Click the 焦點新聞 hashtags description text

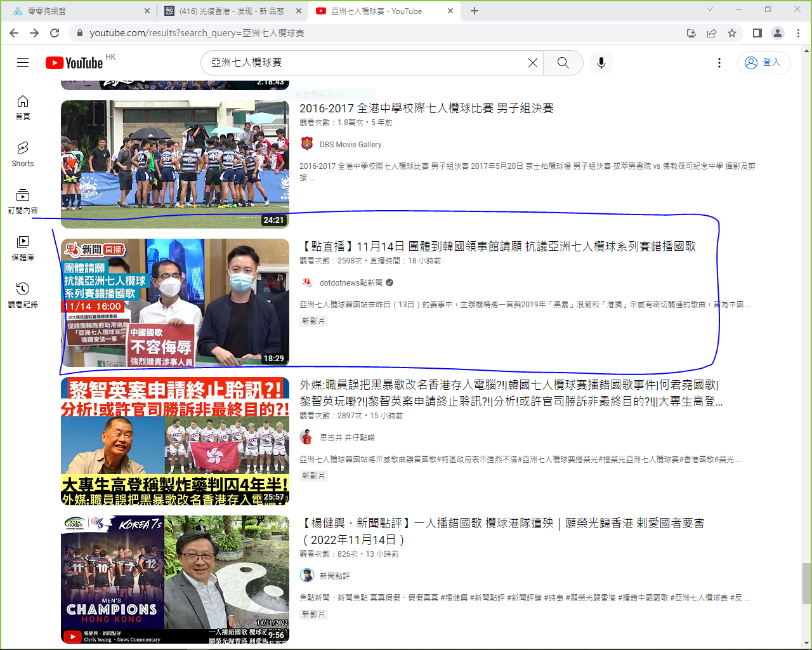[525, 598]
